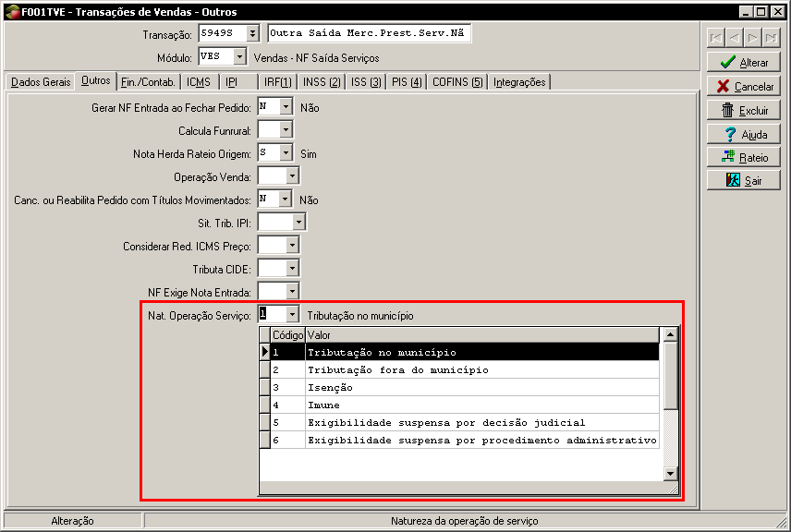Click the F001TVE title bar app icon
The width and height of the screenshot is (791, 532).
(x=12, y=12)
